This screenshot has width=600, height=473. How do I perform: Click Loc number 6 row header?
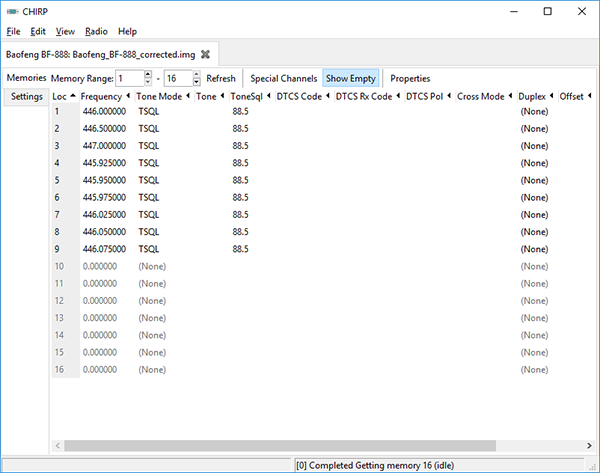(x=57, y=197)
